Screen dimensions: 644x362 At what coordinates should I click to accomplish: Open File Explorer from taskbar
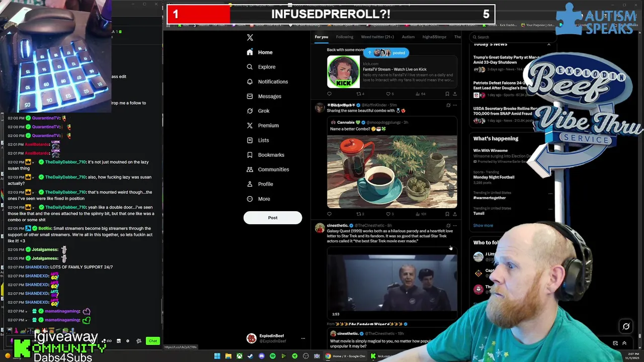pos(228,356)
